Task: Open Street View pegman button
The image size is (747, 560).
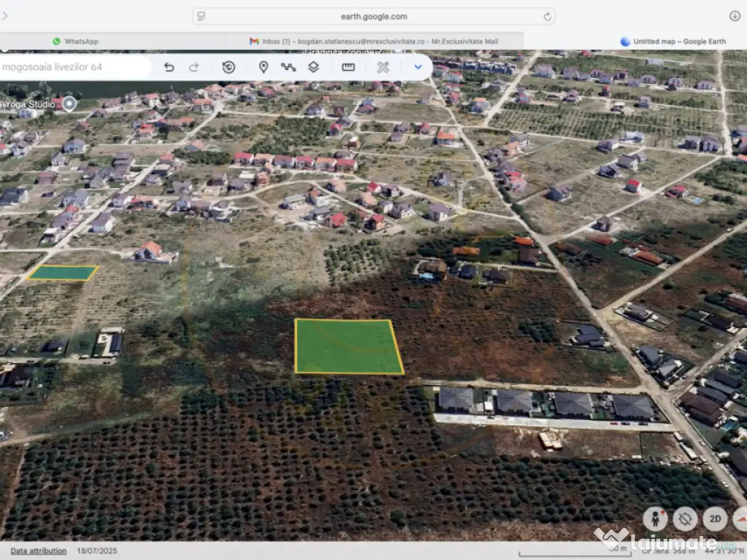Action: [x=655, y=518]
